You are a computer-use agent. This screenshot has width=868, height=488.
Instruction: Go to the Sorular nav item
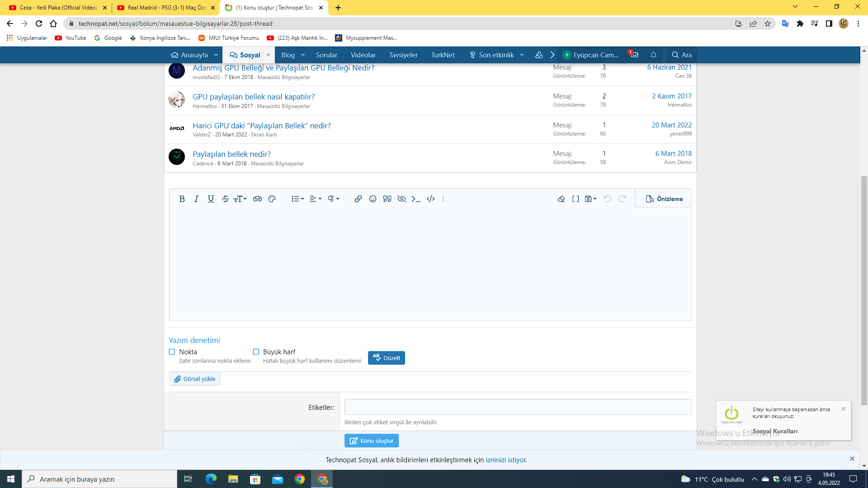tap(326, 55)
